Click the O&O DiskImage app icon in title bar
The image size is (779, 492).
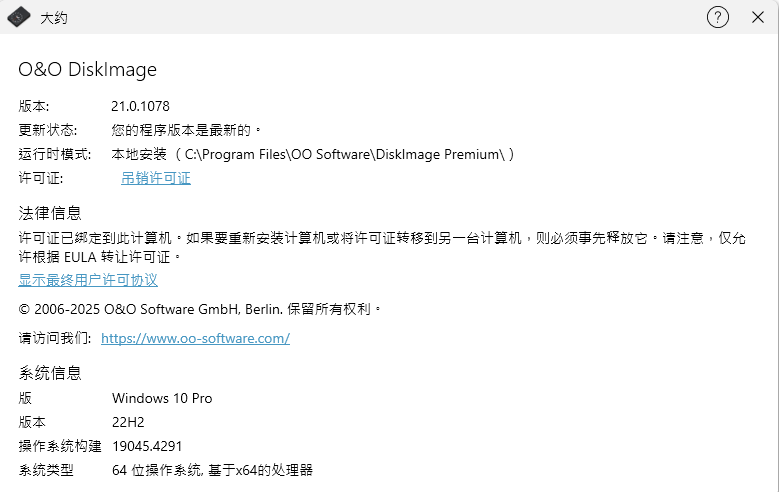coord(19,17)
